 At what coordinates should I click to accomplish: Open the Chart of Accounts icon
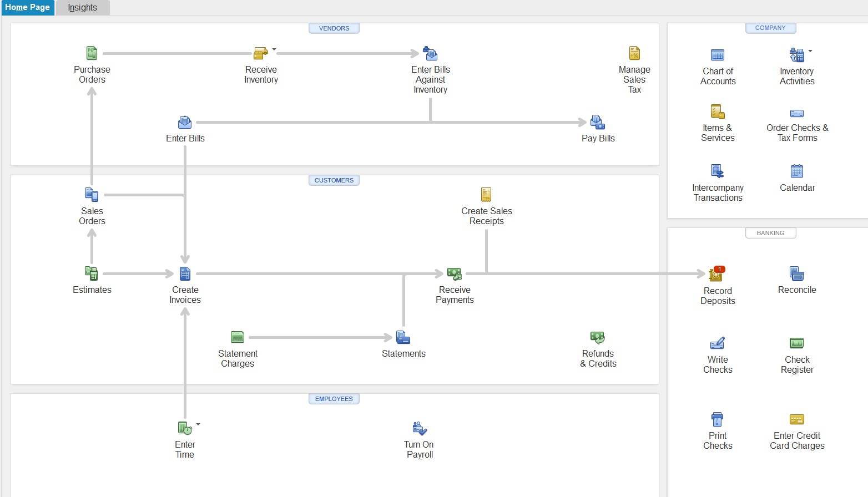coord(718,55)
